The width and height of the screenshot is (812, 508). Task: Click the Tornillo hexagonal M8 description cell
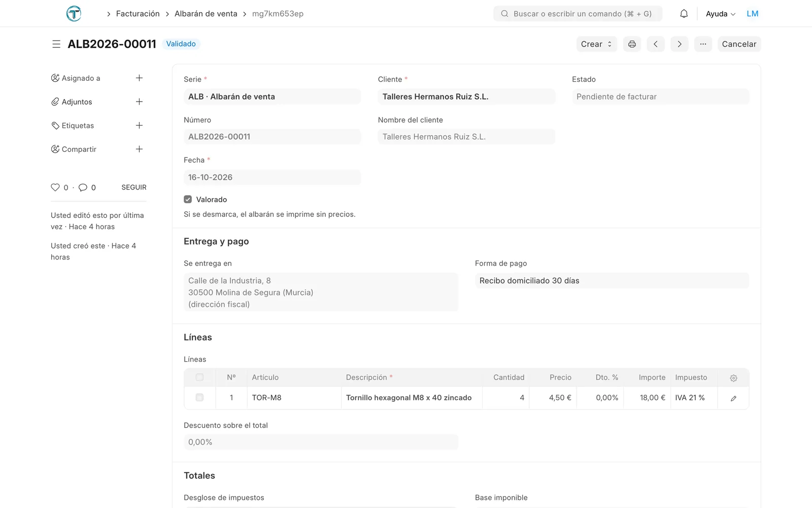412,398
